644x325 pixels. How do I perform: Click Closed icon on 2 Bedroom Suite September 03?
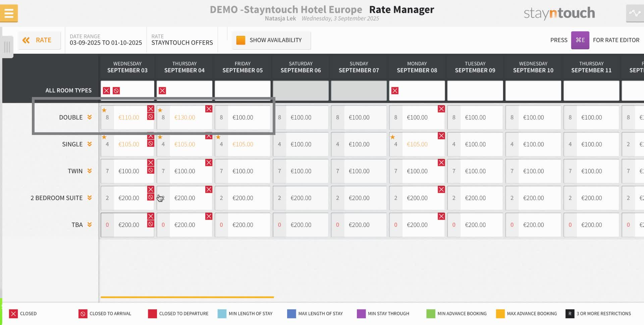tap(151, 189)
